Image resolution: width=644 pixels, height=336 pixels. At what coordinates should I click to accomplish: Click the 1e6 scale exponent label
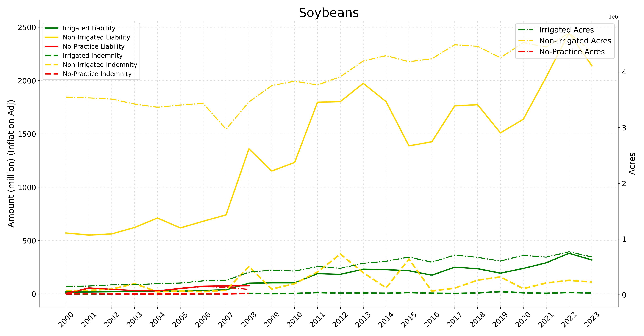pos(613,17)
